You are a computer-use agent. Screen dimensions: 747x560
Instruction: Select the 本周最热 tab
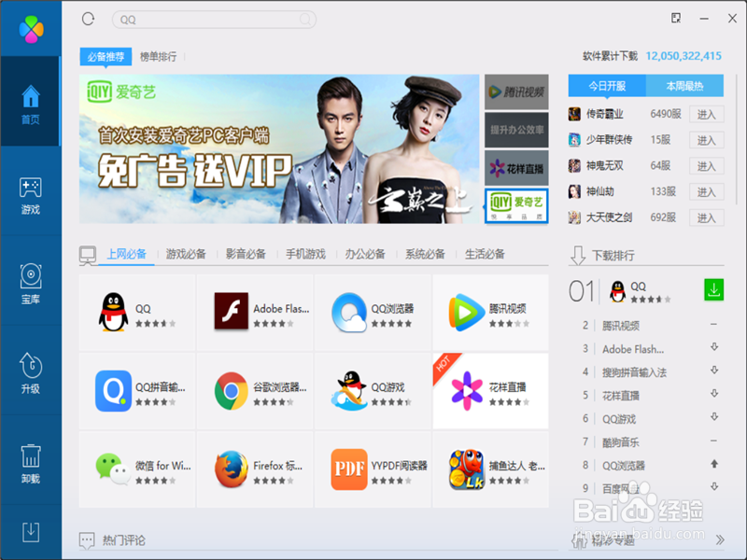(x=684, y=86)
